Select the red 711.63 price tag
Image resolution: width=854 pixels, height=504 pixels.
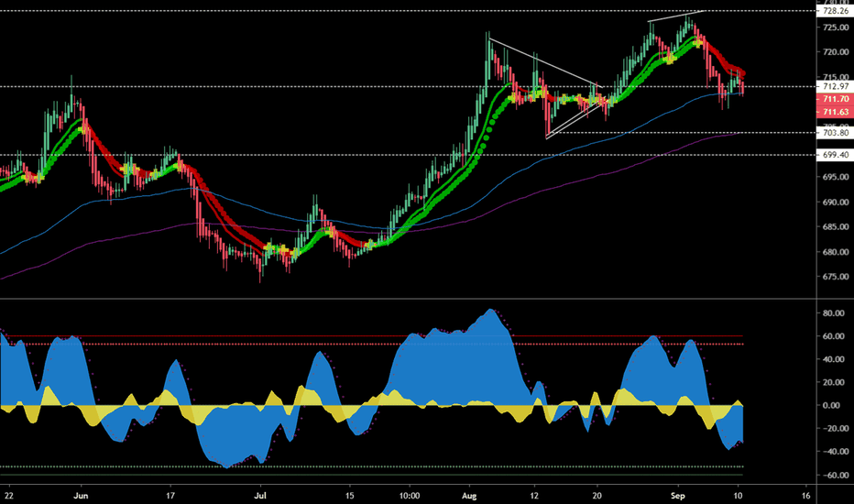835,112
